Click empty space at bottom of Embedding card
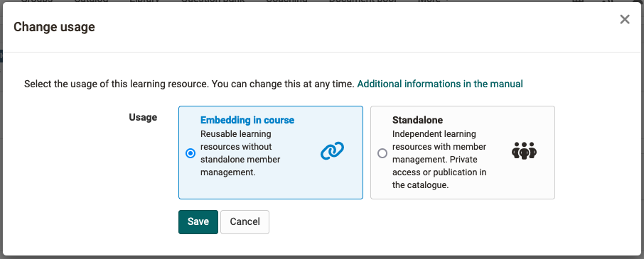Image resolution: width=644 pixels, height=259 pixels. point(271,188)
